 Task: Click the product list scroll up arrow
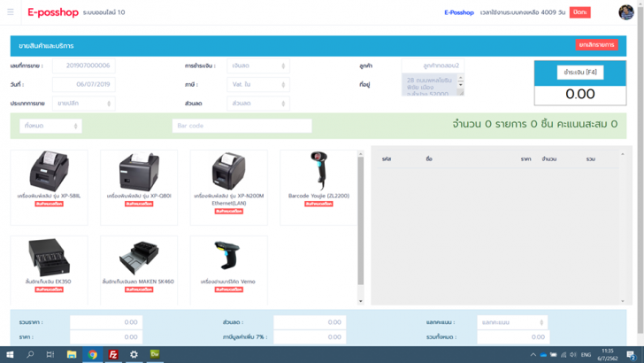click(361, 154)
